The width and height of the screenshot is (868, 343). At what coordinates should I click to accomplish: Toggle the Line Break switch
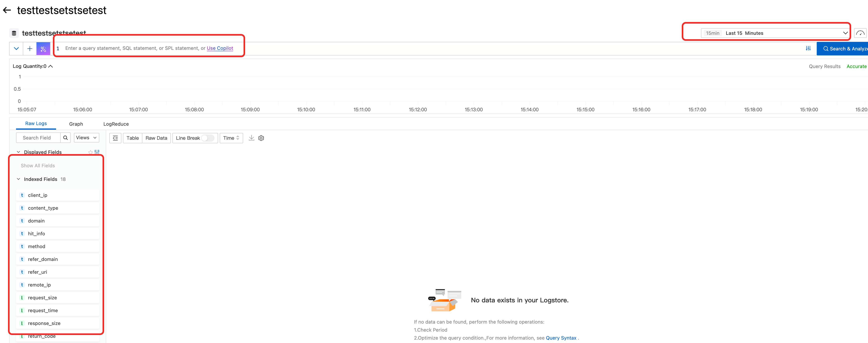[207, 138]
